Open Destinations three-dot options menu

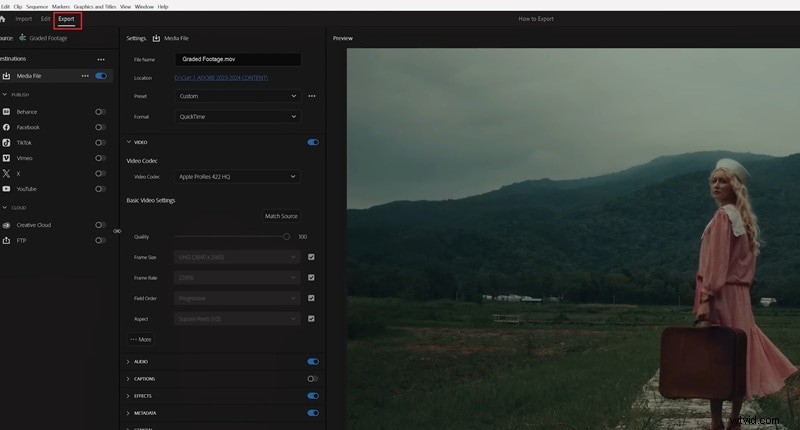tap(101, 59)
